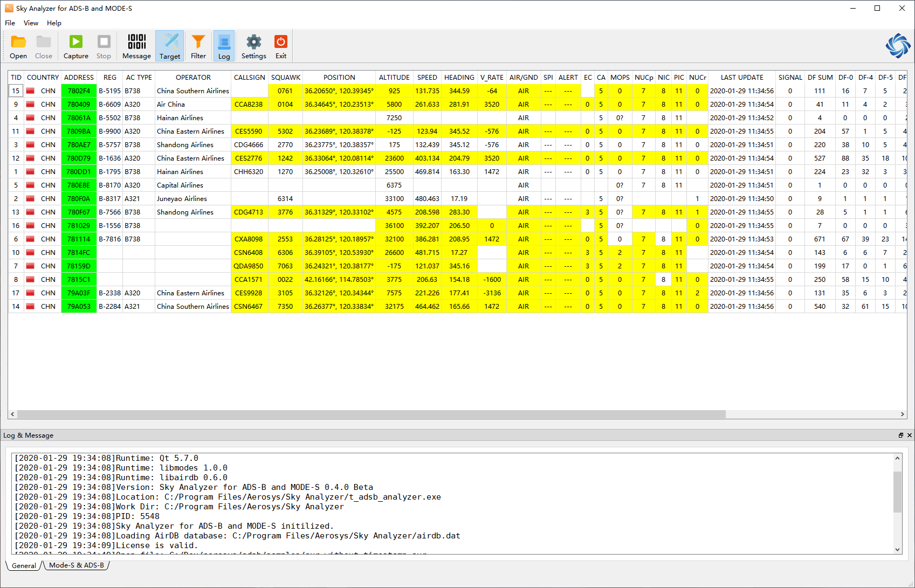
Task: Sort by the COUNTRY column header
Action: click(x=43, y=77)
